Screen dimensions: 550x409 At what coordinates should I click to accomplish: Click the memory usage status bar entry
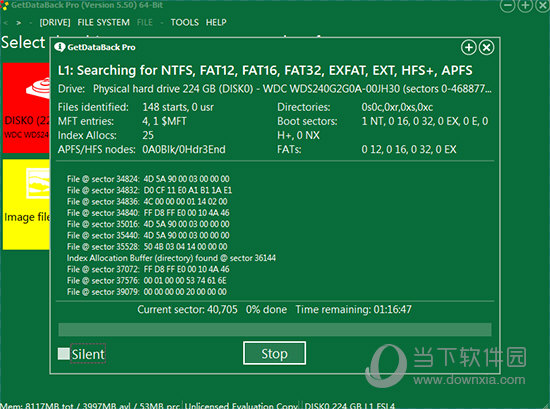(x=90, y=405)
